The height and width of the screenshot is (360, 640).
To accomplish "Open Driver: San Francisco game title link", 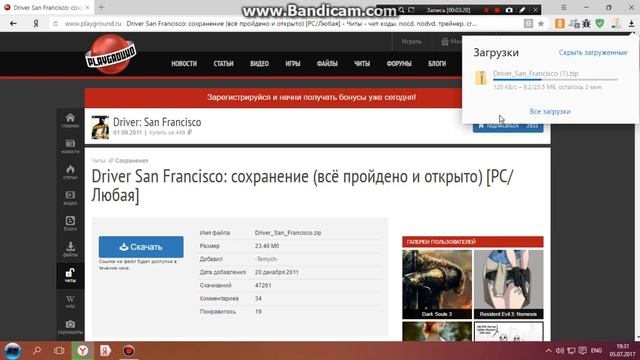I will [x=157, y=122].
